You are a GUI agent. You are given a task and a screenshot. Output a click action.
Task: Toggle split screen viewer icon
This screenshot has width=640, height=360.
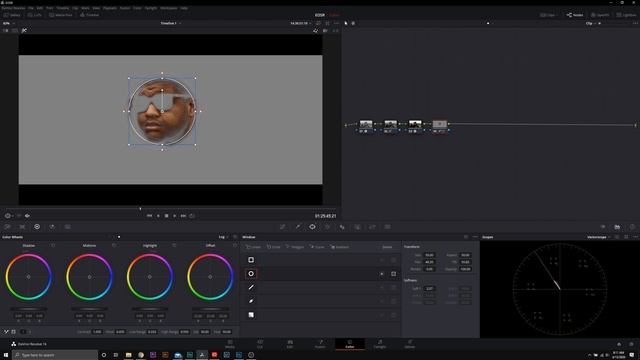click(x=15, y=31)
